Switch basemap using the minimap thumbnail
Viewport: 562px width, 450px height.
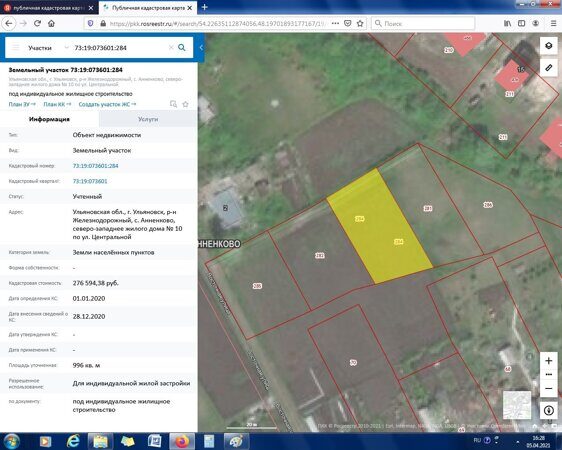(x=517, y=405)
